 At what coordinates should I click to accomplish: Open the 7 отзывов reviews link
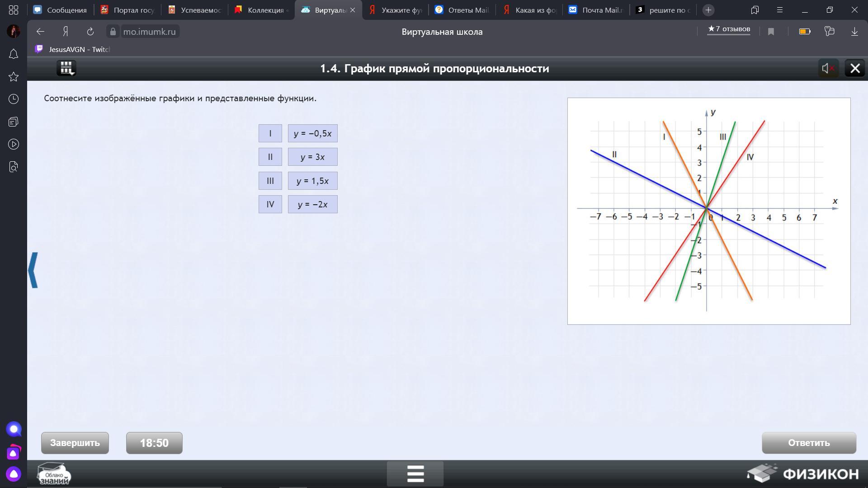click(x=728, y=29)
